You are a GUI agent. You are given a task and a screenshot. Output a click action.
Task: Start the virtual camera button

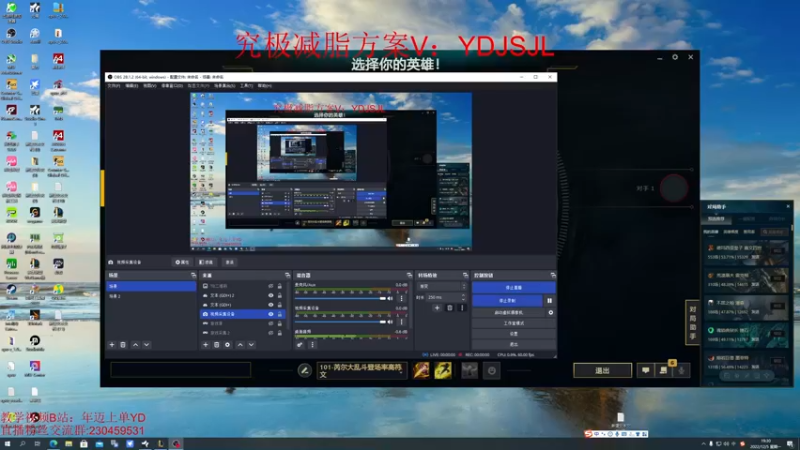(509, 312)
